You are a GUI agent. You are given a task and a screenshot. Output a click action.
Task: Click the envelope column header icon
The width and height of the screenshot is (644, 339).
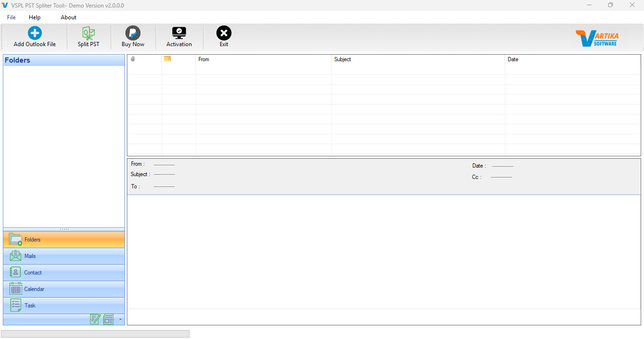[167, 59]
